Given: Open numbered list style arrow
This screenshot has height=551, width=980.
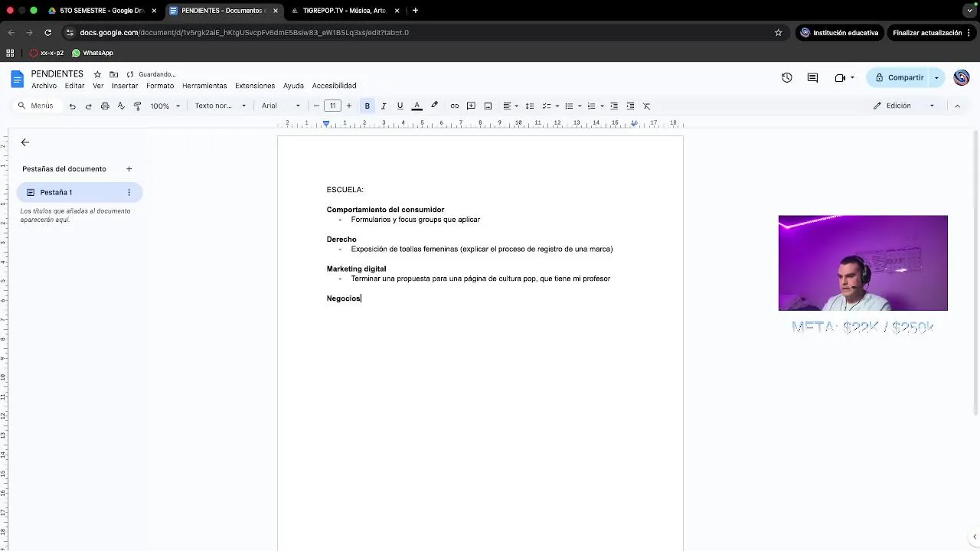Looking at the screenshot, I should tap(602, 106).
